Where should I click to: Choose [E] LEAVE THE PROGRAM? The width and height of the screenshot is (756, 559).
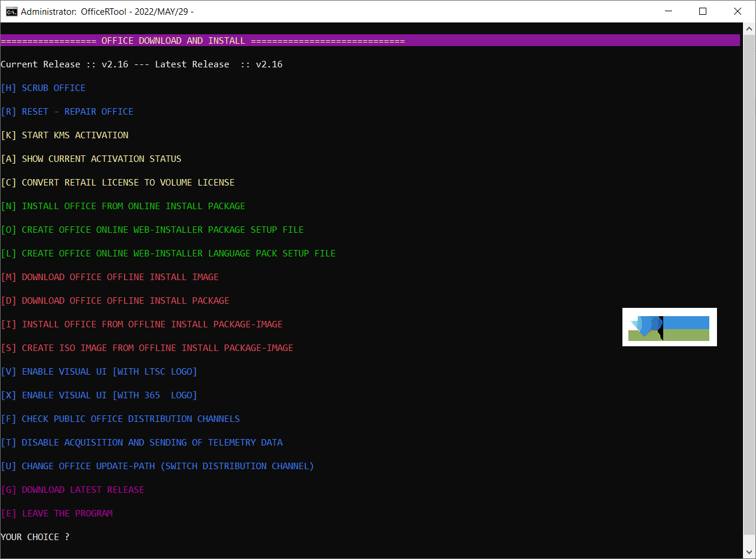point(57,513)
